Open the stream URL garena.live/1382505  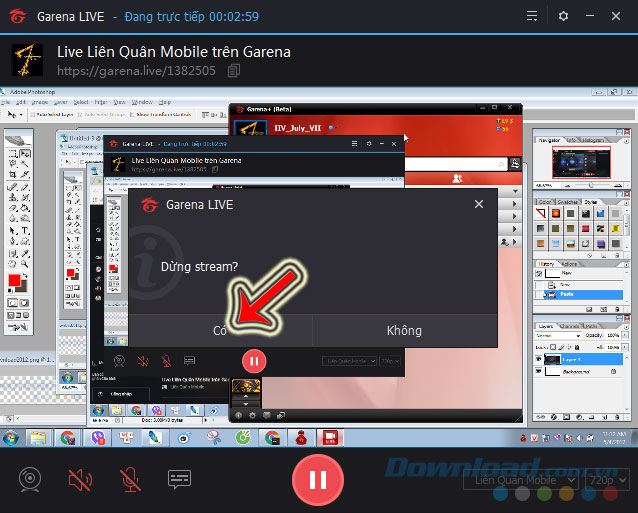(x=136, y=71)
